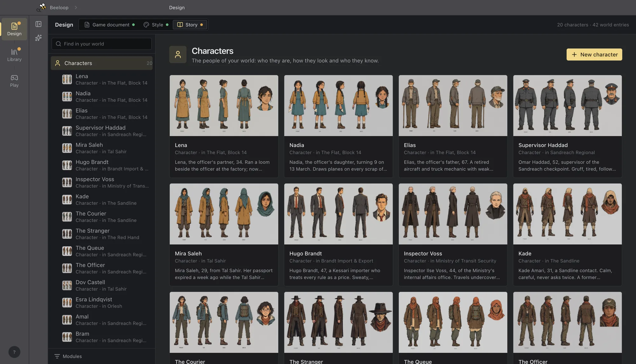Select Nadia in the sidebar character list

[x=102, y=97]
